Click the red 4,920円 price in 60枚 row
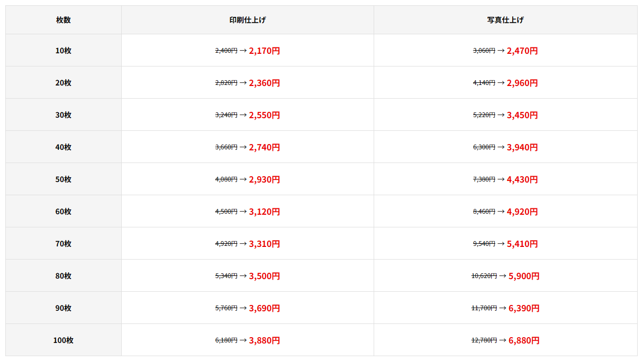The image size is (644, 363). pyautogui.click(x=522, y=212)
